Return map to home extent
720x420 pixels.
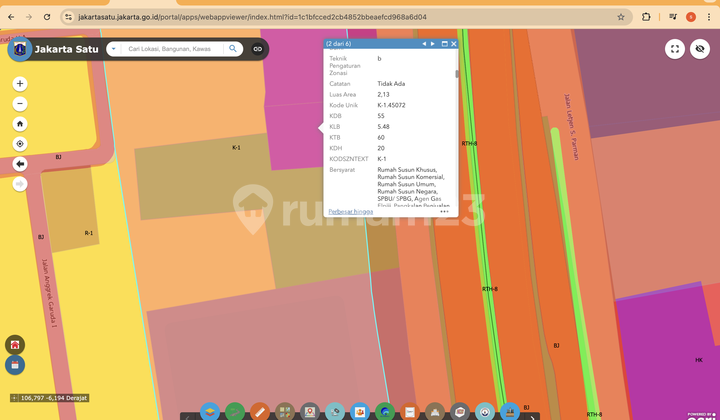coord(20,124)
